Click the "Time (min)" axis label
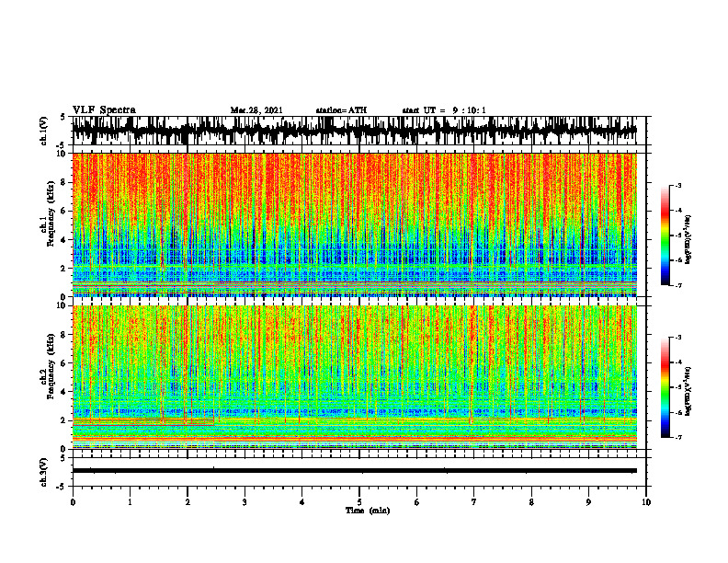728x563 pixels. pyautogui.click(x=368, y=511)
